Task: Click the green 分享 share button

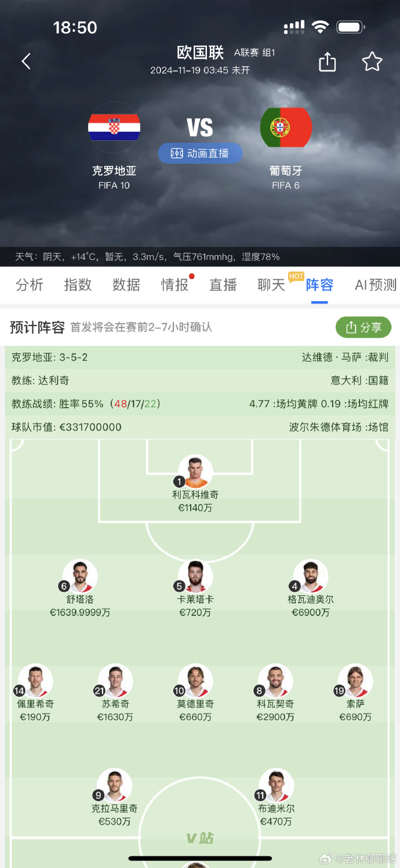Action: point(363,327)
